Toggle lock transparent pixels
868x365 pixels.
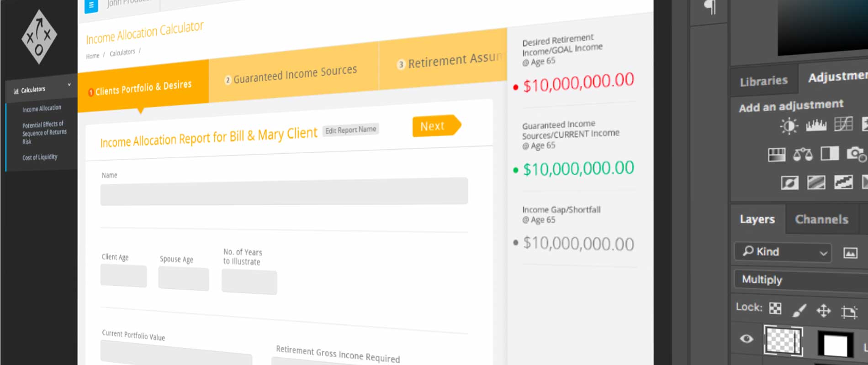pyautogui.click(x=775, y=309)
